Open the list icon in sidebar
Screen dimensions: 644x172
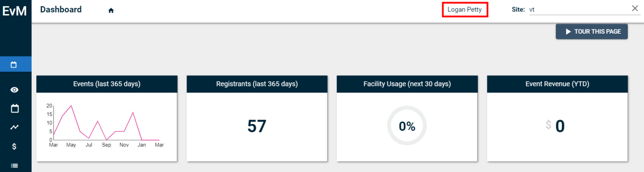pyautogui.click(x=14, y=165)
